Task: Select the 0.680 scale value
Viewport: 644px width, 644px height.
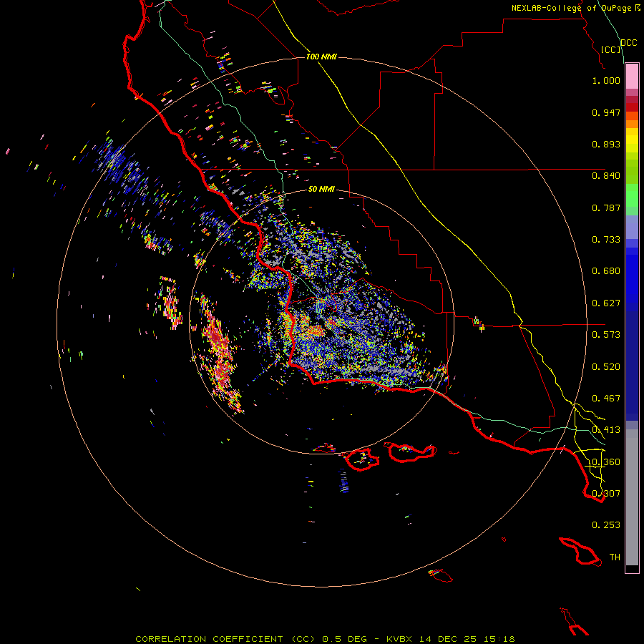Action: [606, 271]
